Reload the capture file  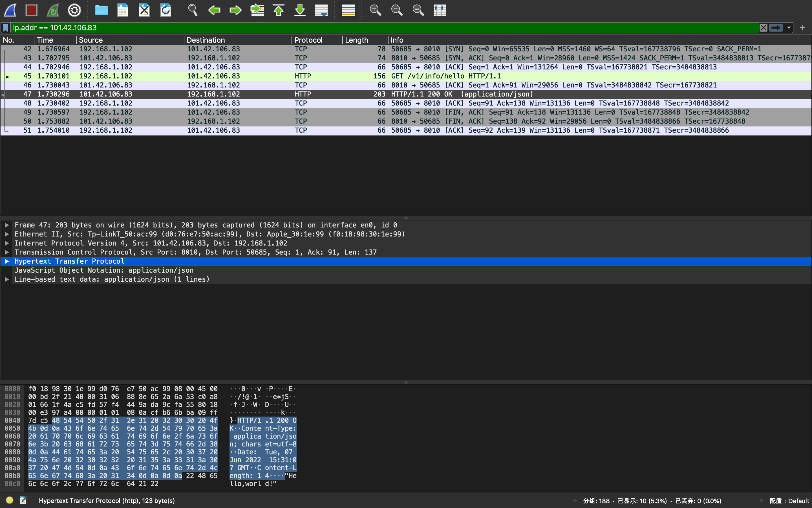tap(166, 10)
